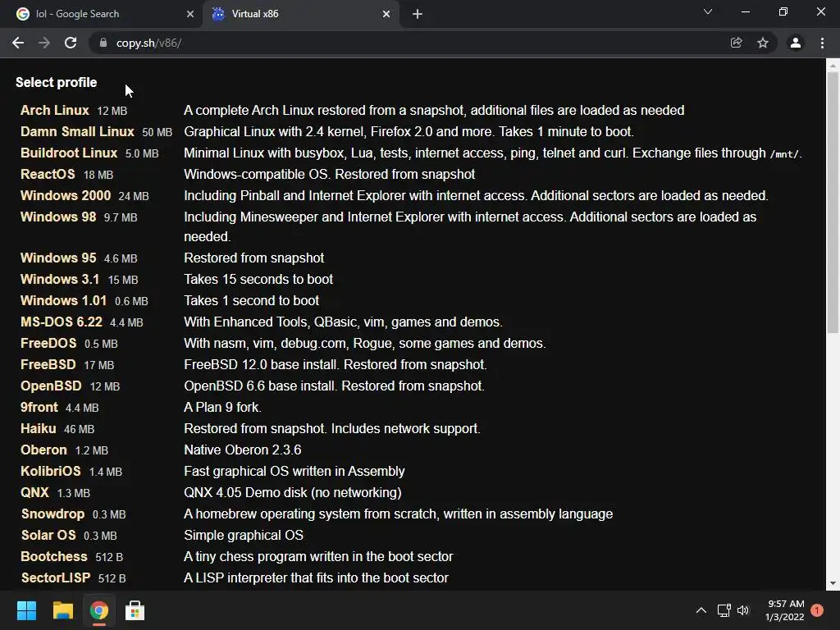Open Chrome's three-dot menu

coord(822,43)
